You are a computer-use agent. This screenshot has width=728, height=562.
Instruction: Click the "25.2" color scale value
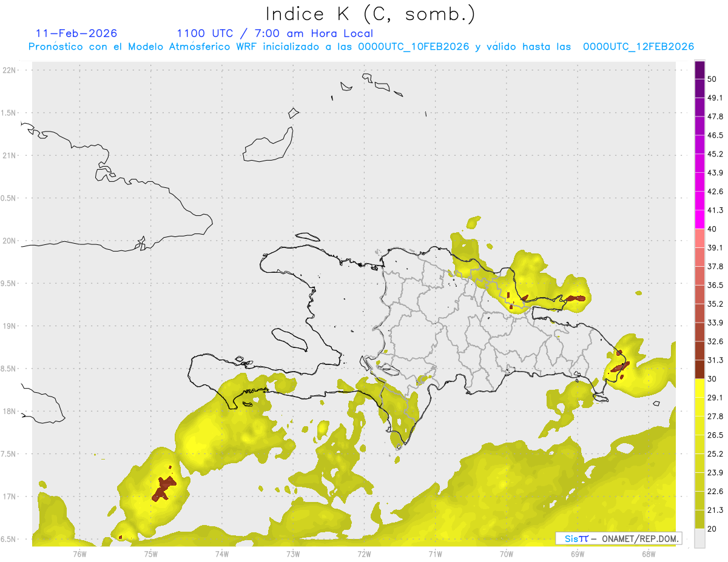[x=715, y=454]
